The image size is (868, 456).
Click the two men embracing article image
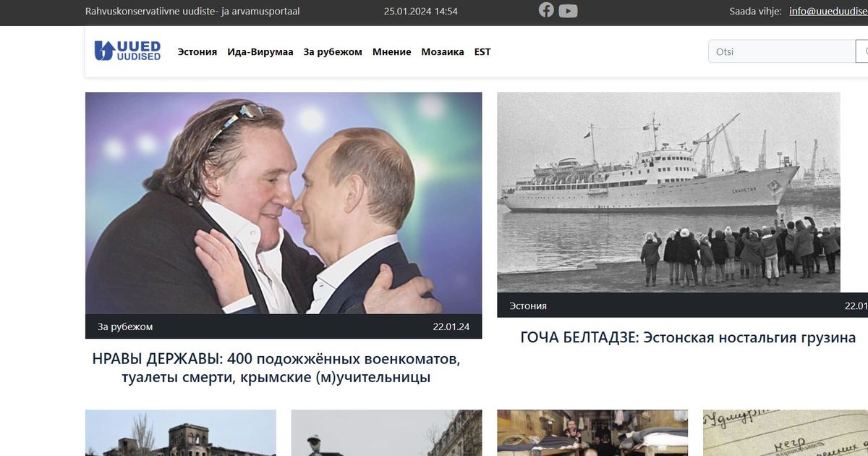[284, 203]
